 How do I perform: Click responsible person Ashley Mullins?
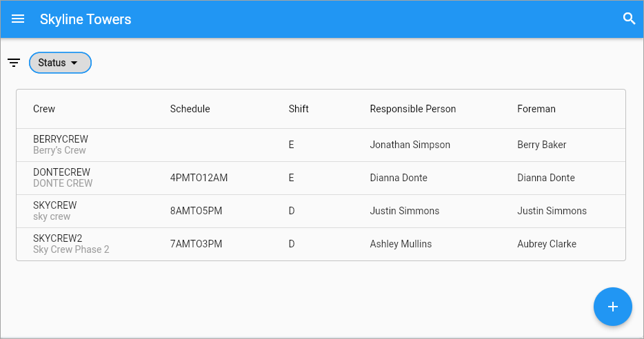401,244
